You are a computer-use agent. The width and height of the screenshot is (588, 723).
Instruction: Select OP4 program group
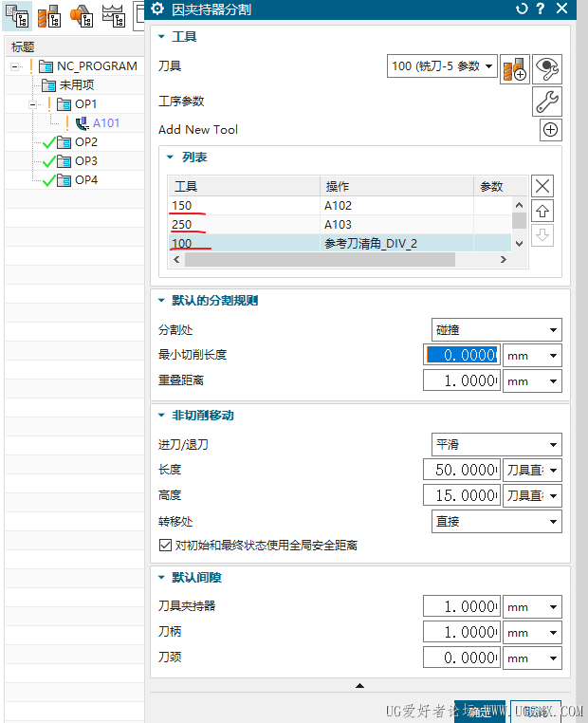point(79,180)
